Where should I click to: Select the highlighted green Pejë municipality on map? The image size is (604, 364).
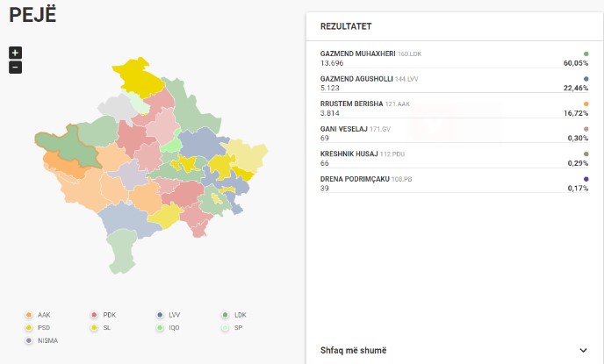click(x=69, y=146)
